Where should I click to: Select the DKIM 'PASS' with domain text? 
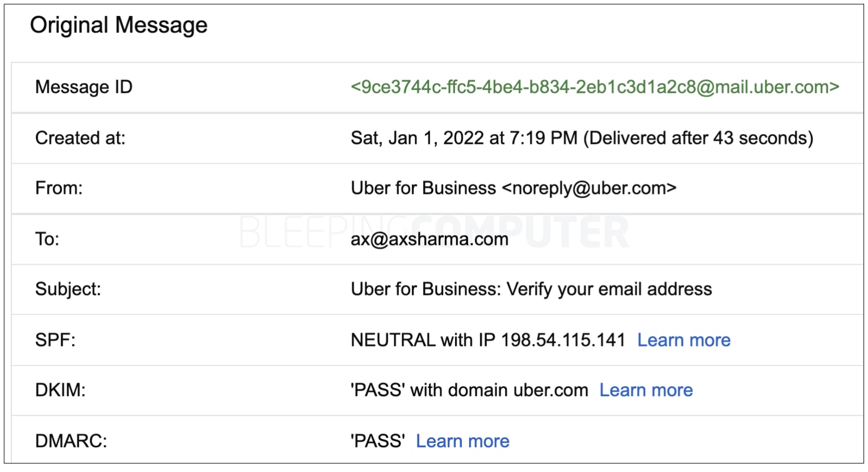point(469,390)
